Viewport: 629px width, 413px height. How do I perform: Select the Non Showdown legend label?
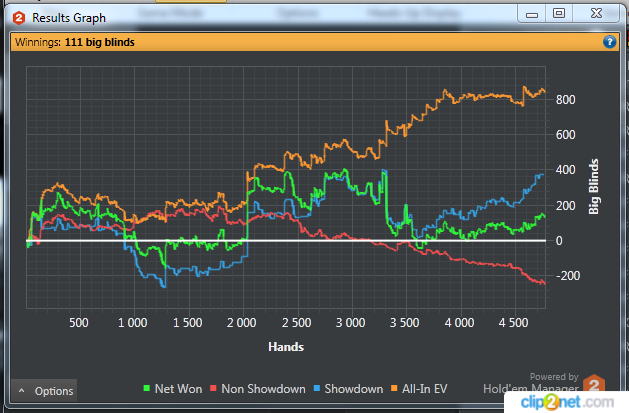pos(263,389)
